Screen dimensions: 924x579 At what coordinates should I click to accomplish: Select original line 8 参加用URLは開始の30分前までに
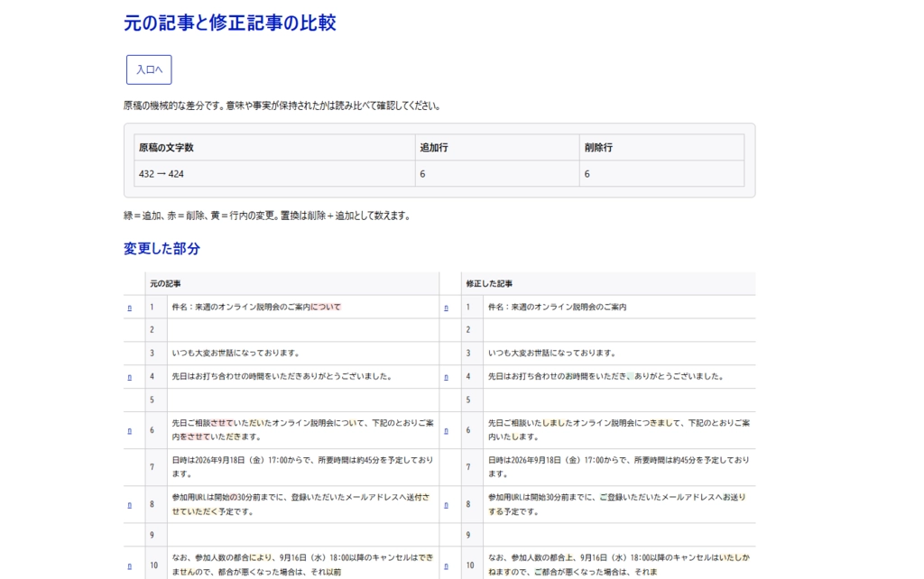click(x=303, y=504)
